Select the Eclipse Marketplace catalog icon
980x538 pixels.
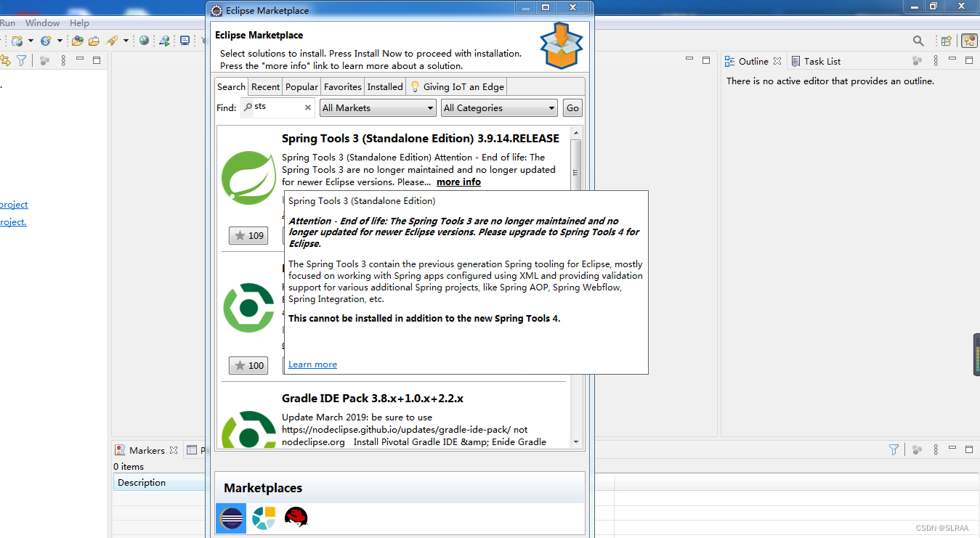click(232, 518)
